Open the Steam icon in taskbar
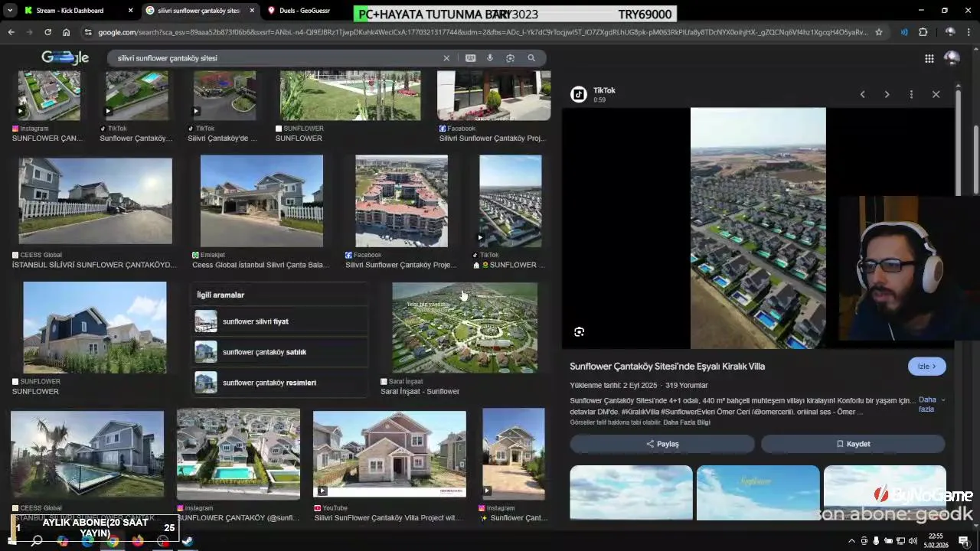 (x=188, y=541)
